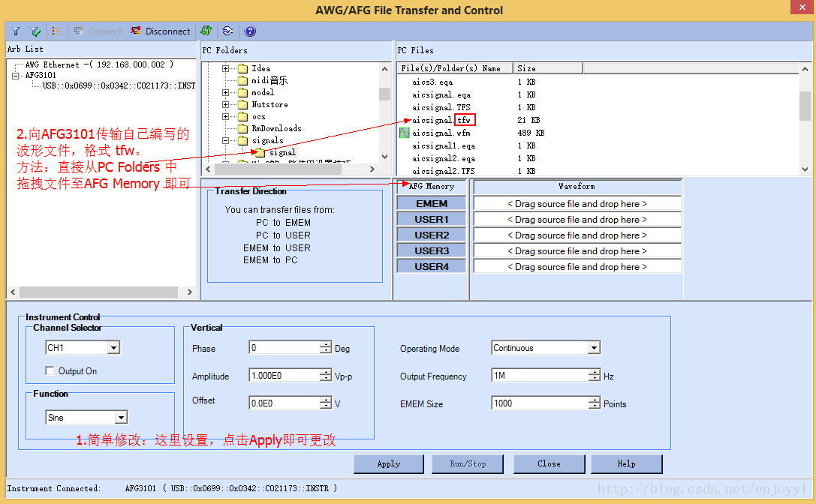Click the PC Folders vertical scrollbar thumb
This screenshot has height=504, width=816.
[384, 94]
